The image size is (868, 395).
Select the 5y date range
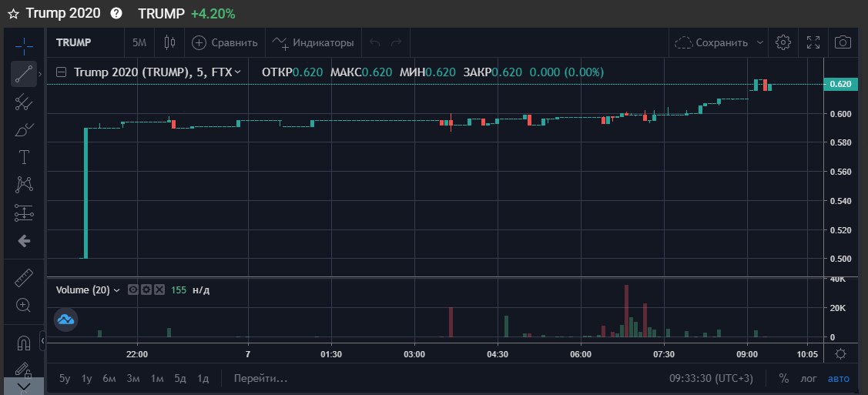point(65,379)
